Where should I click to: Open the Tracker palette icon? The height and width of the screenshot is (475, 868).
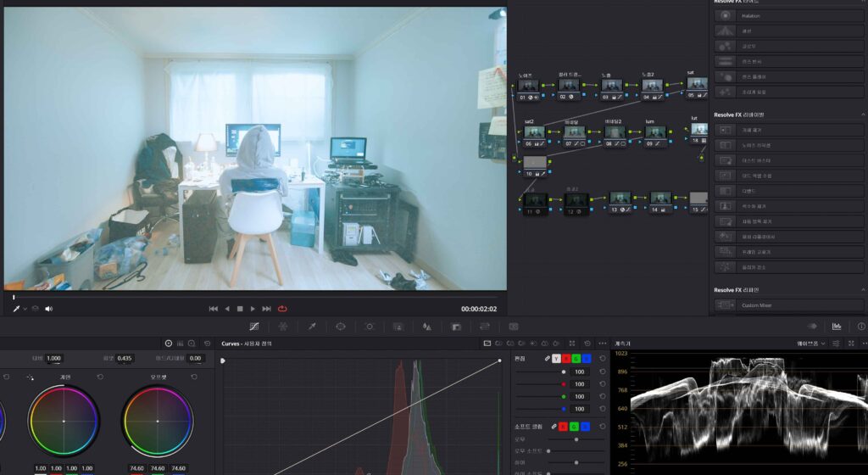click(x=370, y=327)
